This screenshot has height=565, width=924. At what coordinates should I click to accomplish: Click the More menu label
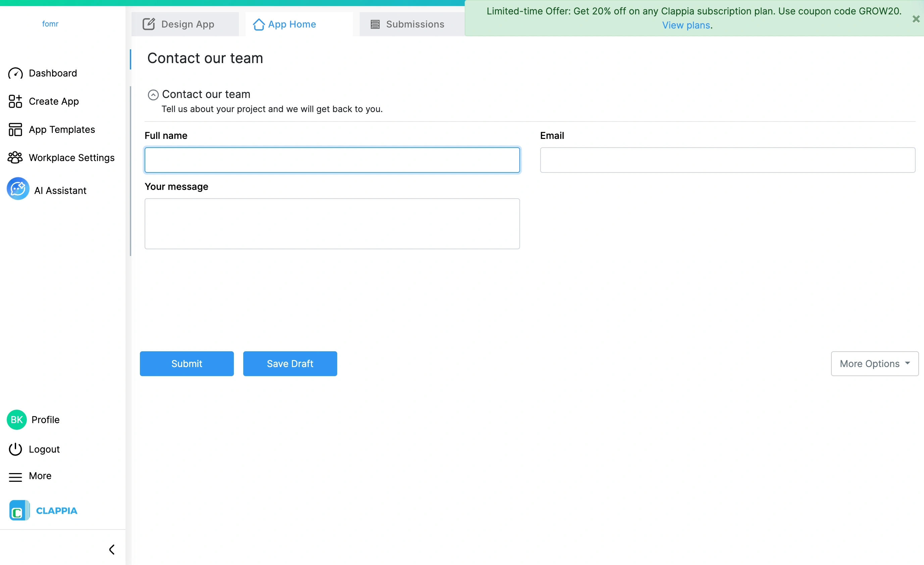pos(40,476)
